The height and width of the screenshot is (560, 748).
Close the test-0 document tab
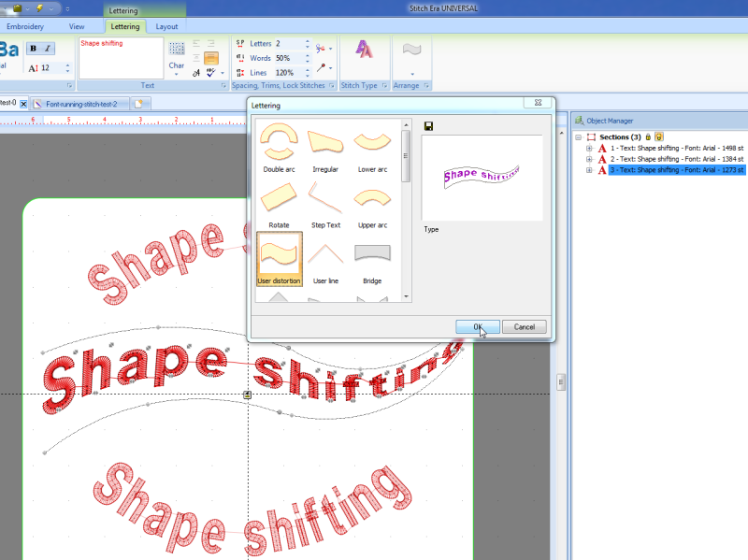[x=23, y=104]
